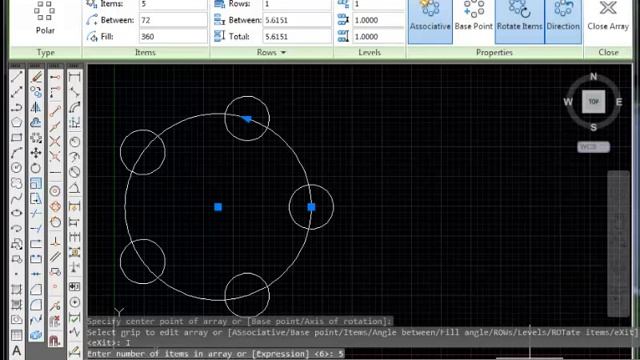Select the Radius dimension tool
This screenshot has width=640, height=360.
(x=75, y=142)
